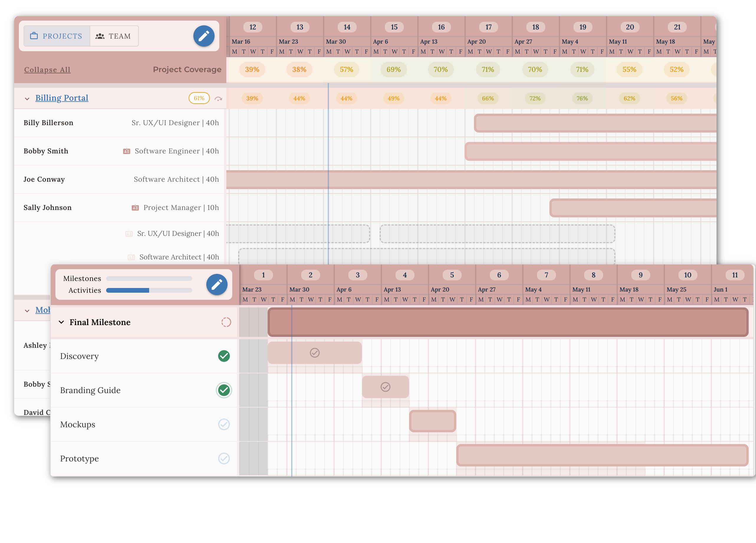The width and height of the screenshot is (756, 543).
Task: Collapse the Final Milestone section
Action: (61, 322)
